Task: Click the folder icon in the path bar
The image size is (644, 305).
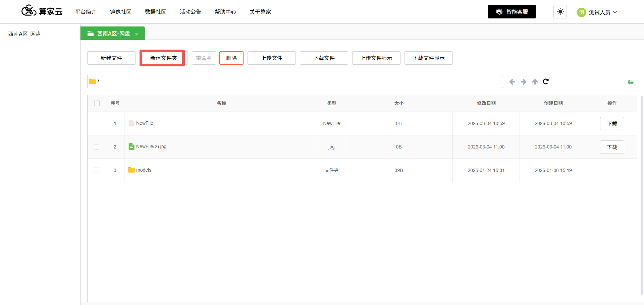Action: [93, 81]
